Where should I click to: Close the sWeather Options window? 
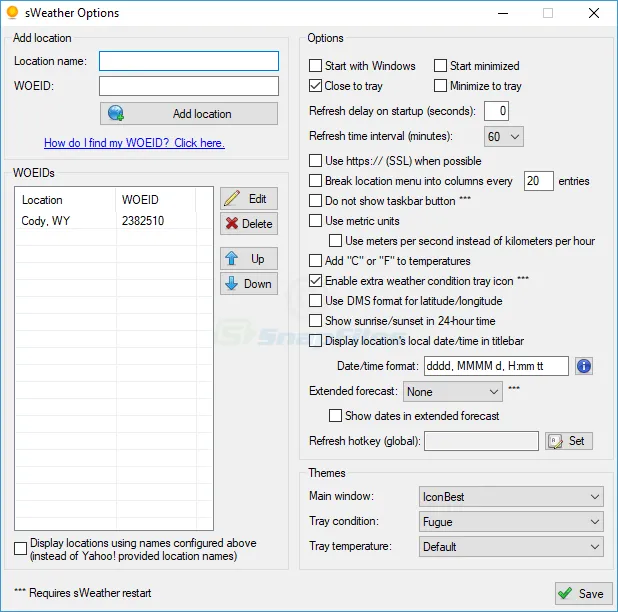[594, 13]
